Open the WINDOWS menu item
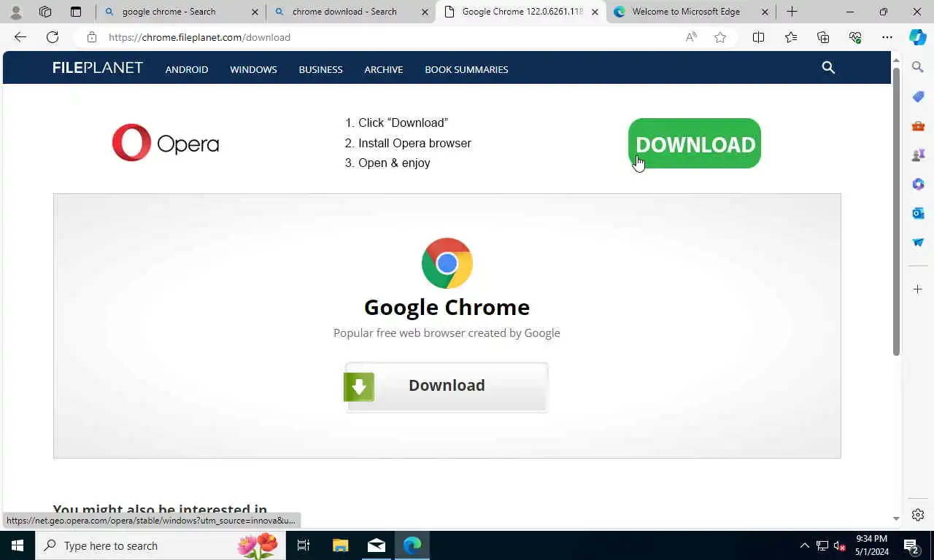934x560 pixels. point(253,69)
